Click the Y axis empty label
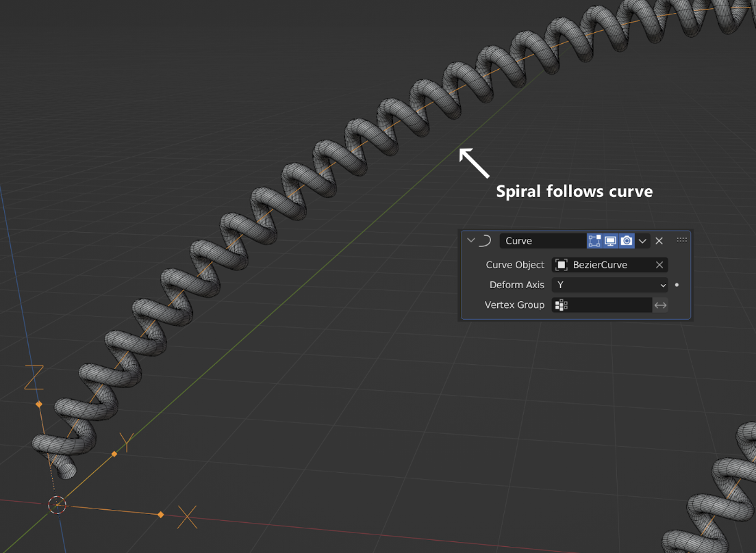 tap(126, 442)
